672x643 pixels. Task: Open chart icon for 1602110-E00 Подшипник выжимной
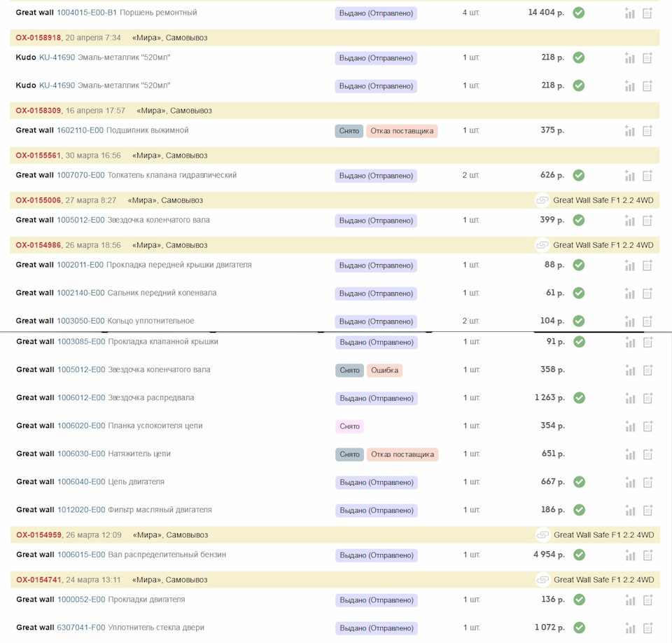pyautogui.click(x=629, y=131)
